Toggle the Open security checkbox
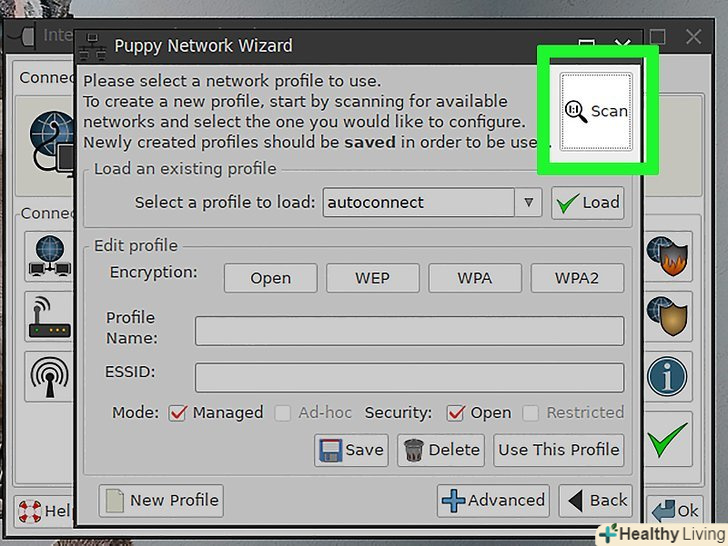 pyautogui.click(x=455, y=413)
